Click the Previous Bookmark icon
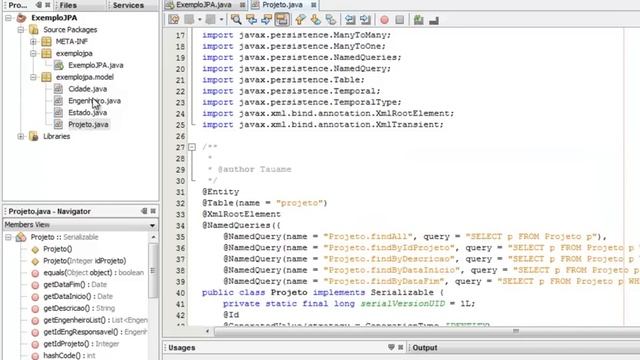The width and height of the screenshot is (640, 360). click(x=300, y=20)
